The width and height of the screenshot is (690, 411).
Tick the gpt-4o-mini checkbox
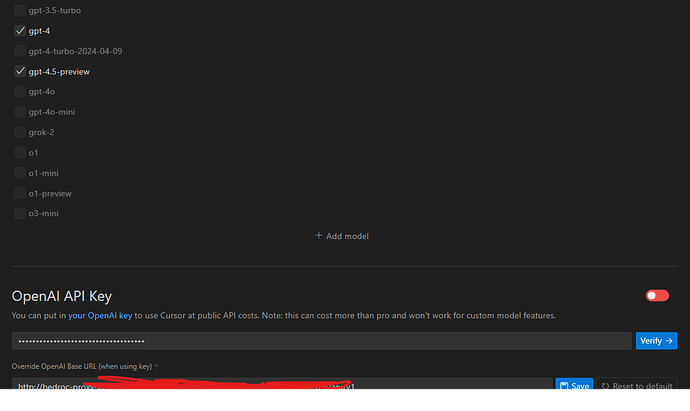tap(20, 112)
